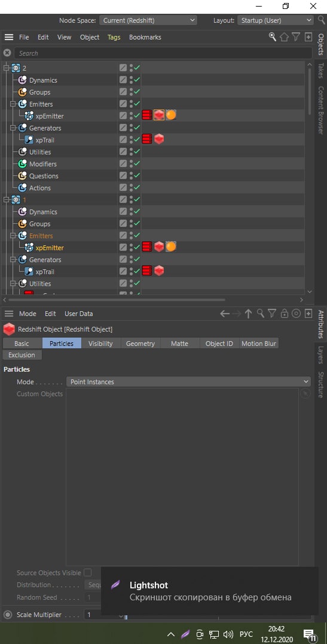Viewport: 327px width, 644px height.
Task: Clear the search field with the X icon
Action: point(7,53)
